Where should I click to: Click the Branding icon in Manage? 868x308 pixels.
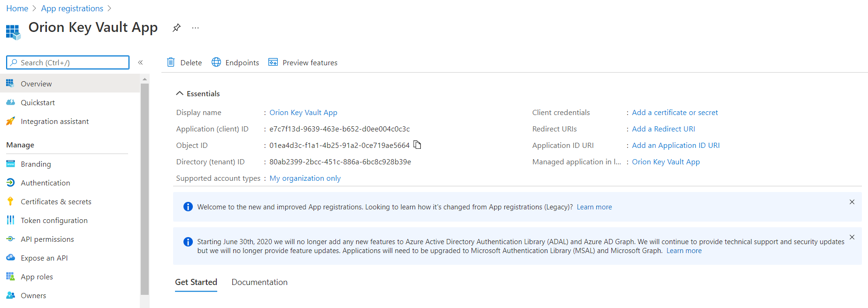[x=10, y=163]
